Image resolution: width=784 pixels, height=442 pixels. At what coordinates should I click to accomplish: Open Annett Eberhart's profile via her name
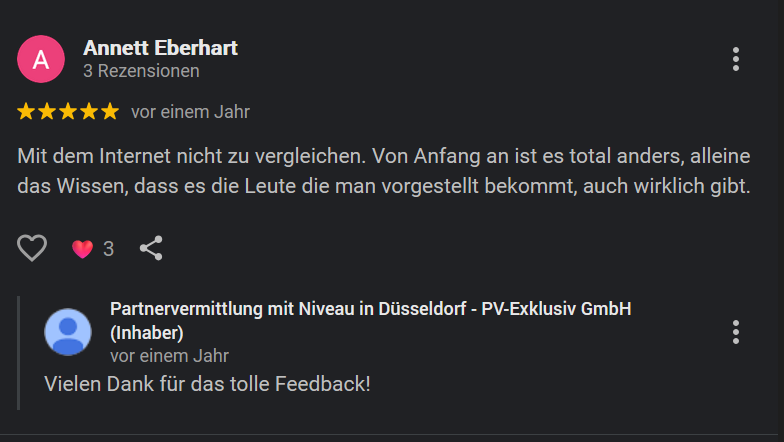tap(160, 48)
